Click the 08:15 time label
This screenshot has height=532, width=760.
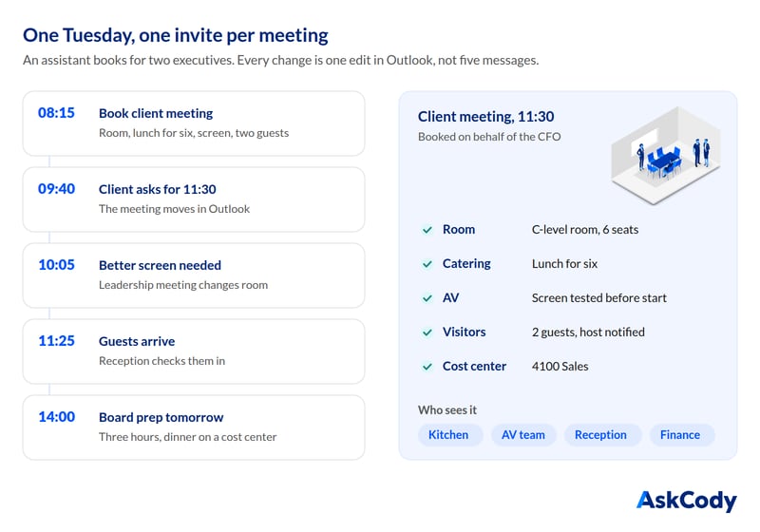point(56,113)
